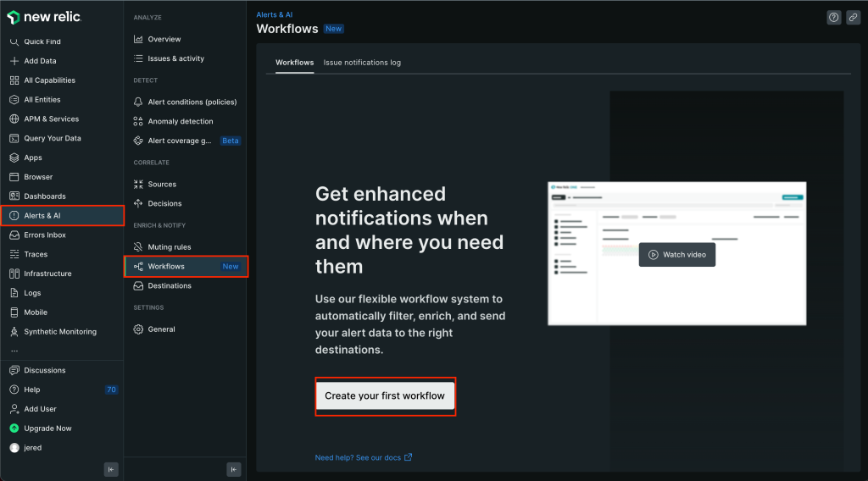Collapse the Alerts & AI secondary menu

(x=234, y=469)
